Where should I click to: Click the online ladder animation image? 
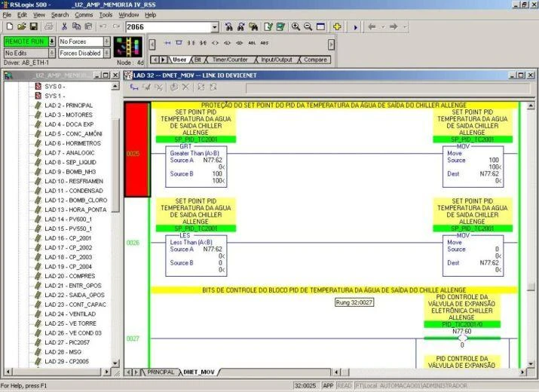(128, 47)
